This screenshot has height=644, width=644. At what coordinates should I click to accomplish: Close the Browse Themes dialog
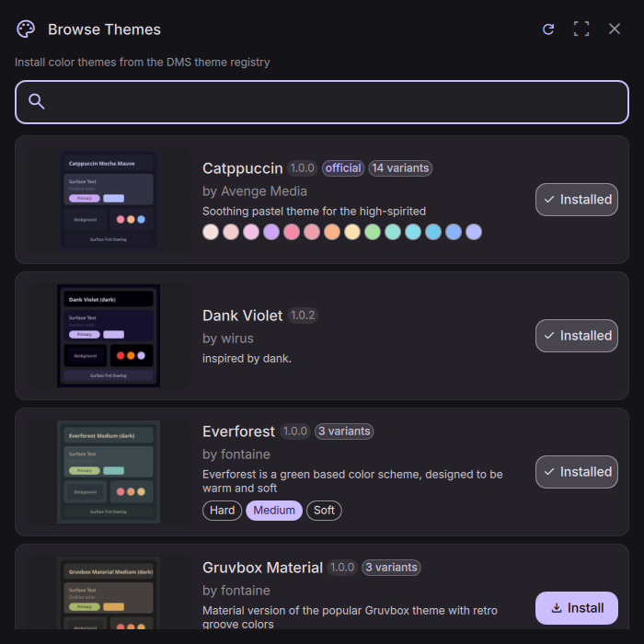coord(615,29)
